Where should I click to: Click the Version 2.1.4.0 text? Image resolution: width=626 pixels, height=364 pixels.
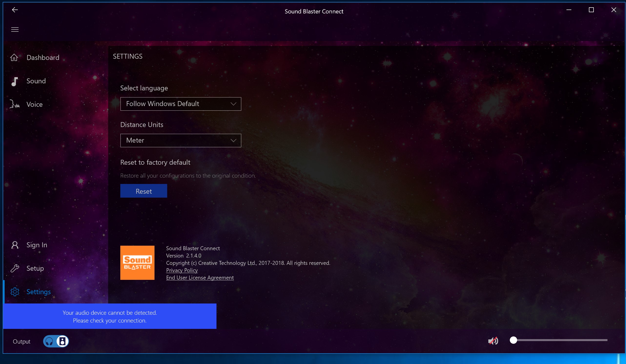click(184, 255)
